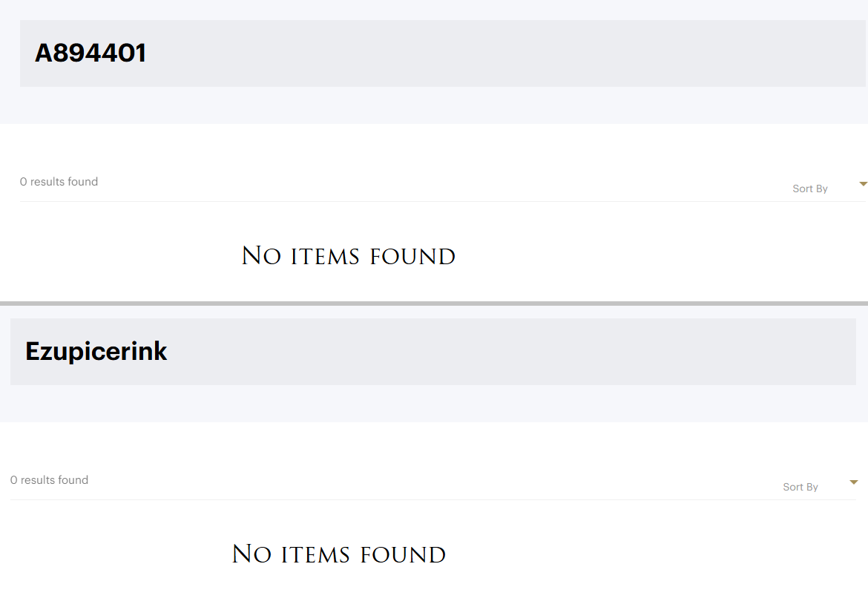Viewport: 868px width, 610px height.
Task: Click the lower '0 results found' count
Action: 49,480
